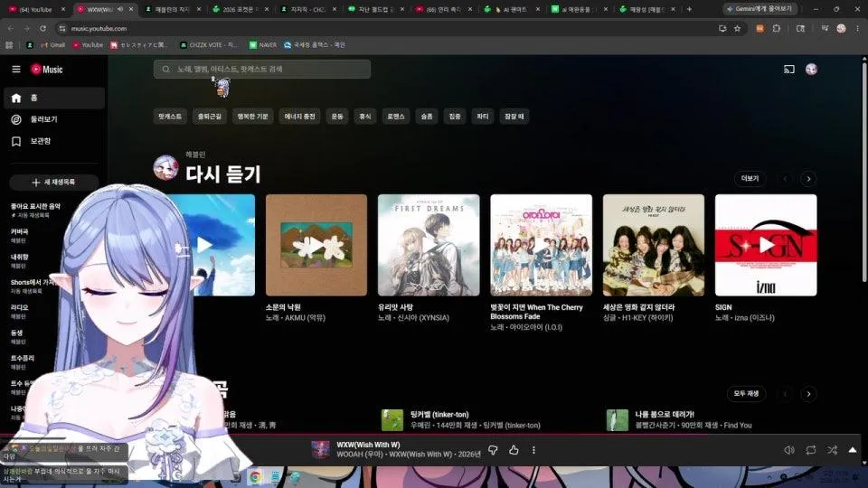This screenshot has height=488, width=868.
Task: Show next items in 다시 듣기 carousel
Action: (808, 179)
